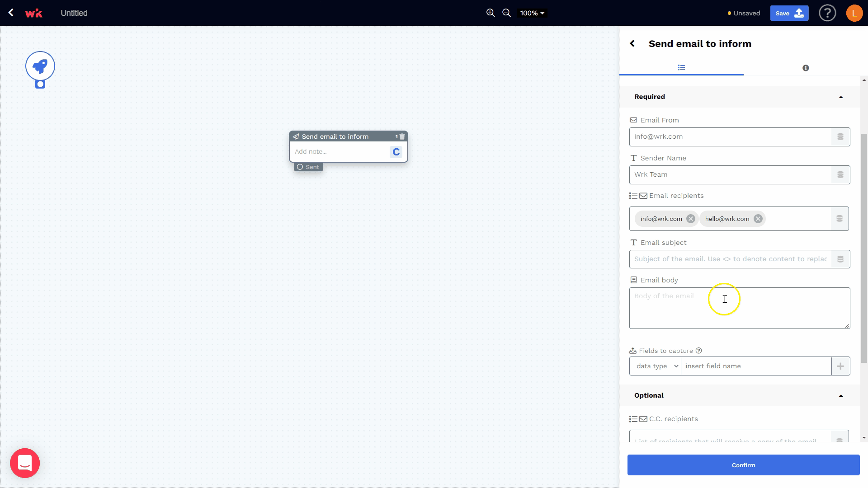
Task: Open the user profile avatar L
Action: (x=854, y=13)
